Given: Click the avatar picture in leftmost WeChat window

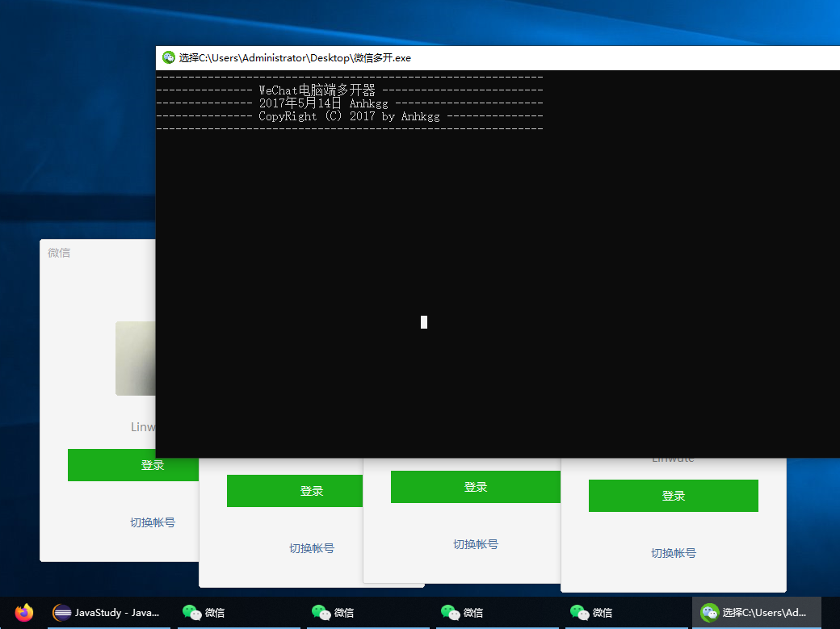Looking at the screenshot, I should pyautogui.click(x=136, y=359).
